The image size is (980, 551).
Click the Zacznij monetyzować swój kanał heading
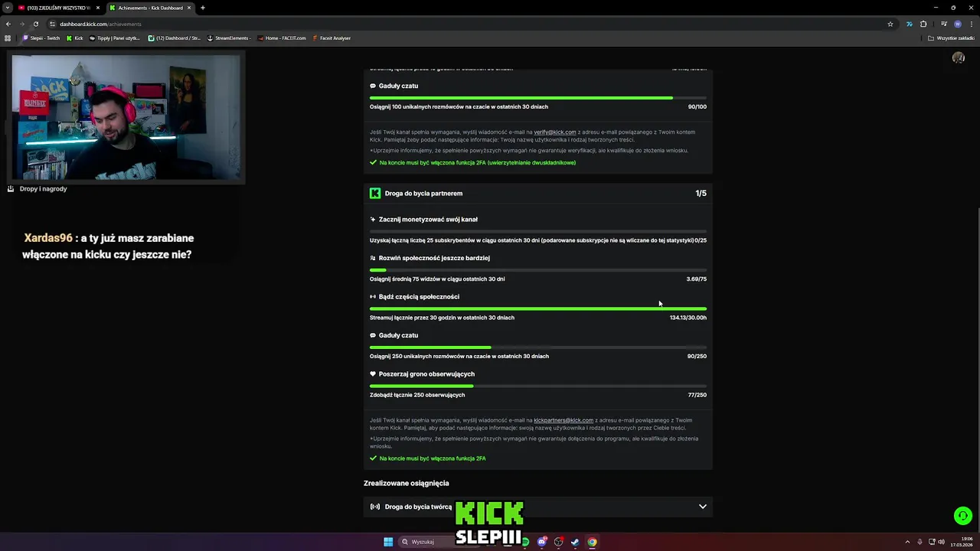[x=428, y=220]
